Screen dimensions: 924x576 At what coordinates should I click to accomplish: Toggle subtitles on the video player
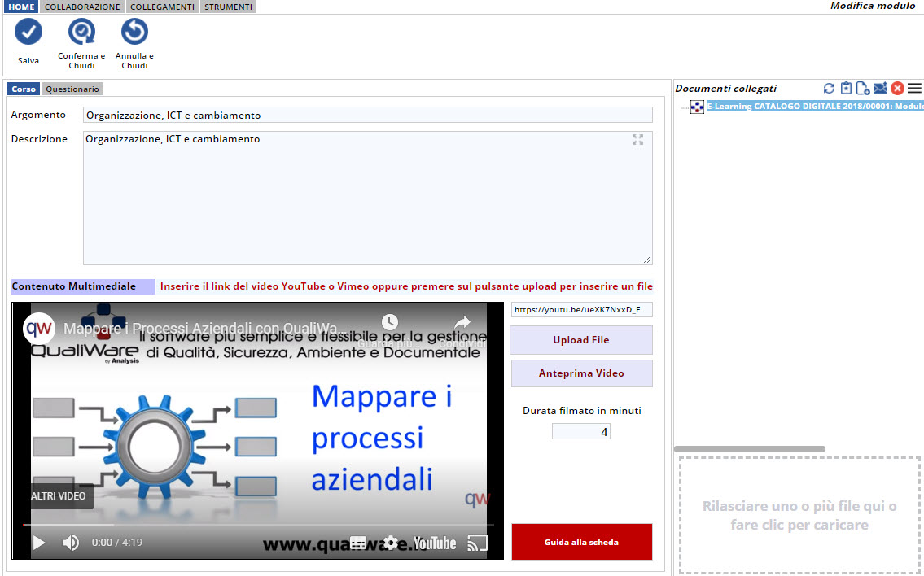click(358, 543)
